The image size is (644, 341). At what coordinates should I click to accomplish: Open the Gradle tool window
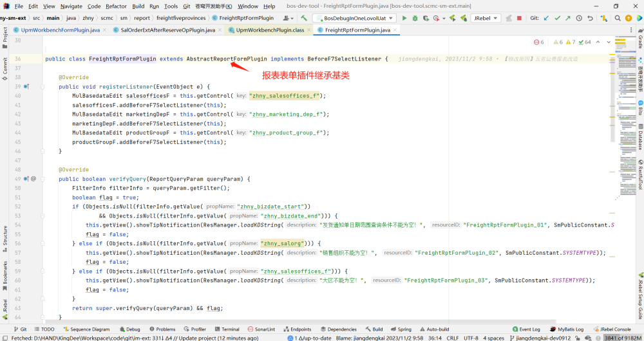click(640, 38)
